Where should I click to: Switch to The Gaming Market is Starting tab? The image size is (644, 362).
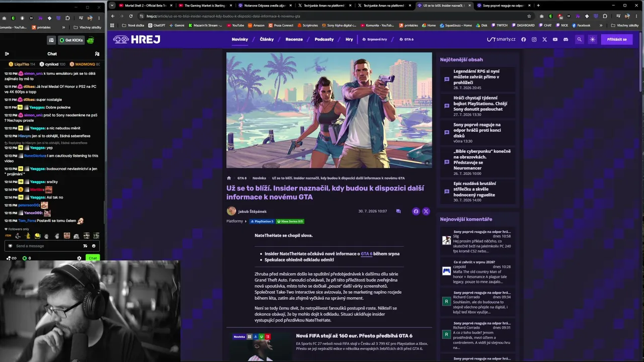(204, 6)
